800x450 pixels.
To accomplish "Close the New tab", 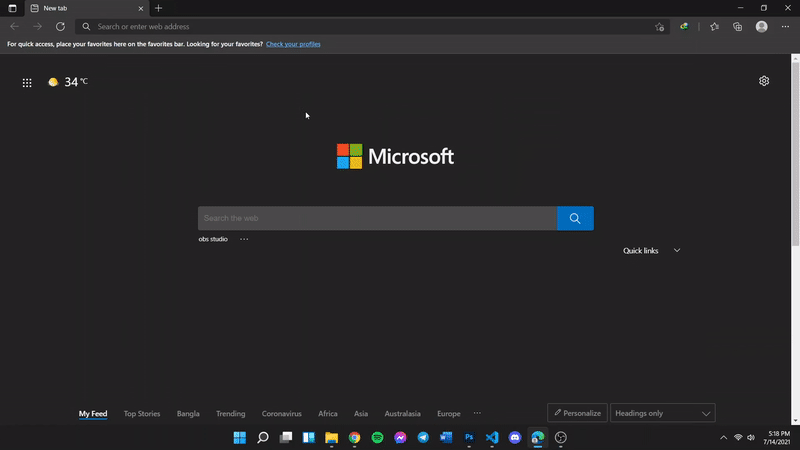I will pos(141,8).
